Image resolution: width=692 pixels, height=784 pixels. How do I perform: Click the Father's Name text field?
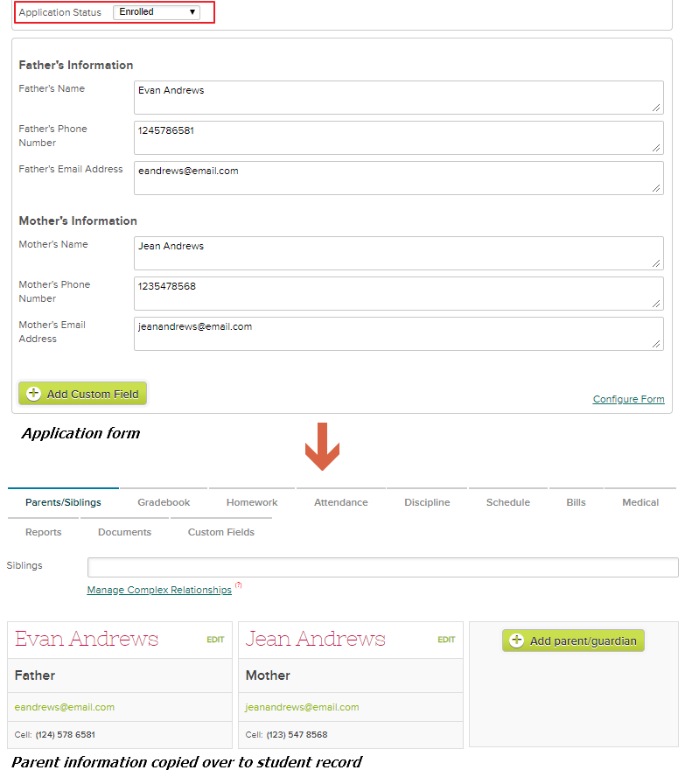click(398, 97)
